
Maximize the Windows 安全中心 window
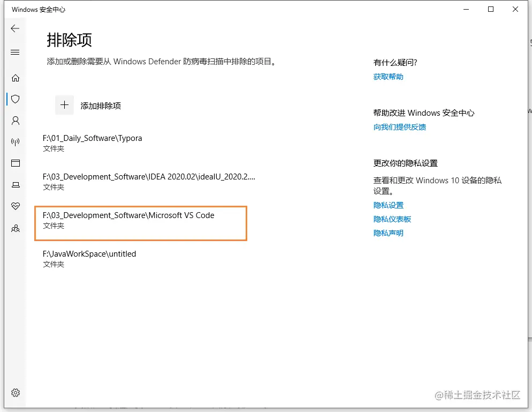coord(491,9)
